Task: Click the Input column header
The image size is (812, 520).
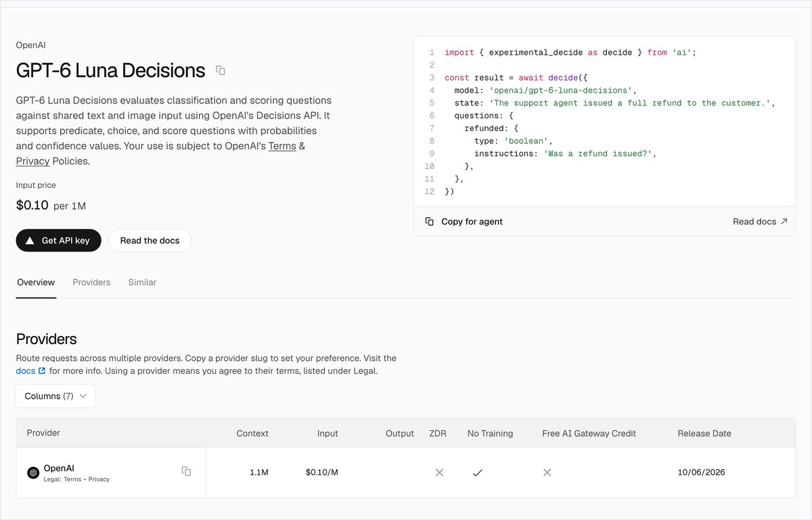Action: (x=328, y=433)
